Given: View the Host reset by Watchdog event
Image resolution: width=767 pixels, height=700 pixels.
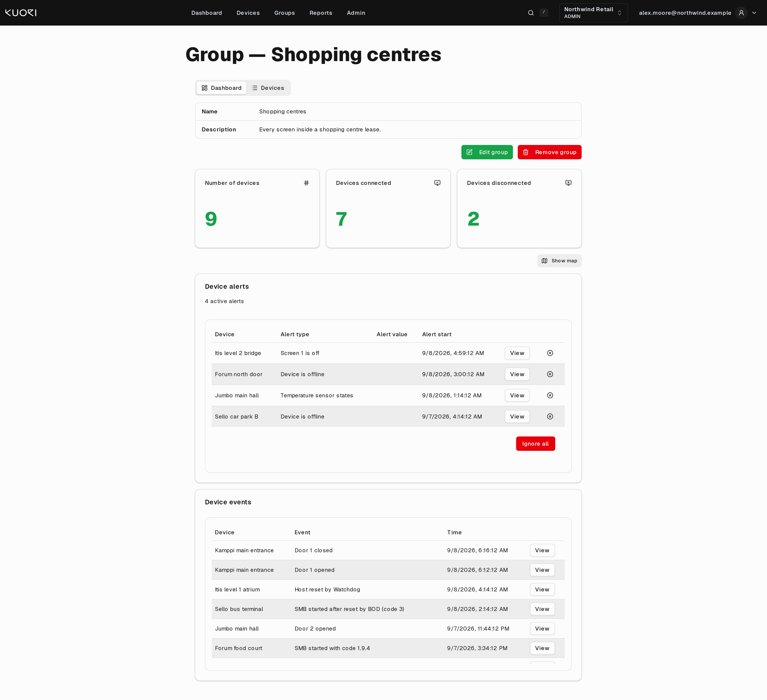Looking at the screenshot, I should 542,590.
